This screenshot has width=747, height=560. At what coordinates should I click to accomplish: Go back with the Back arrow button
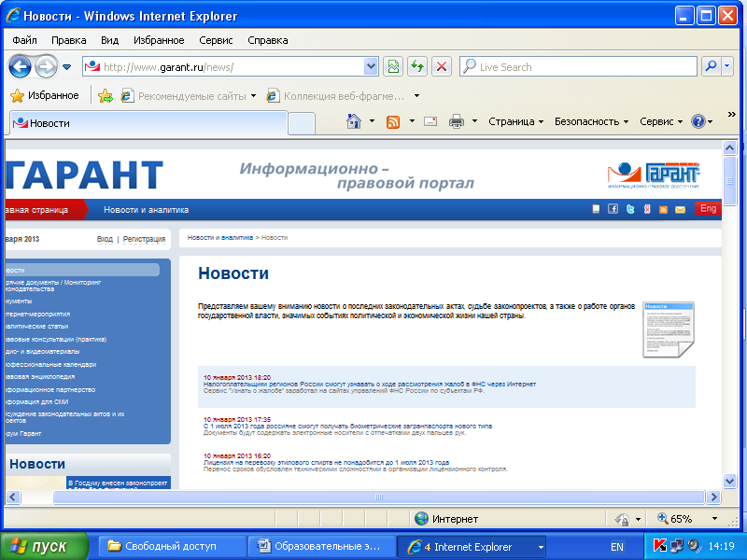click(20, 66)
